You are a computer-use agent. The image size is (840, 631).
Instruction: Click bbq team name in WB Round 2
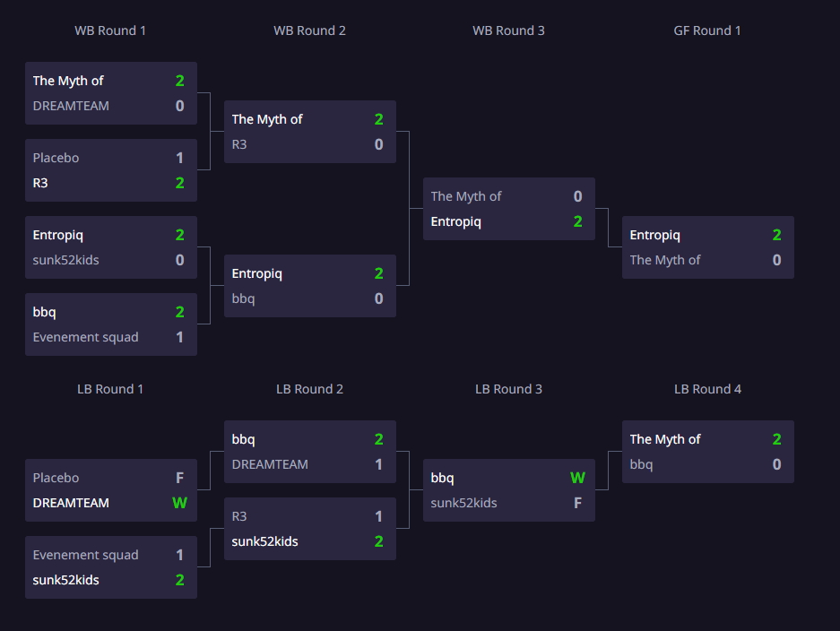point(244,298)
